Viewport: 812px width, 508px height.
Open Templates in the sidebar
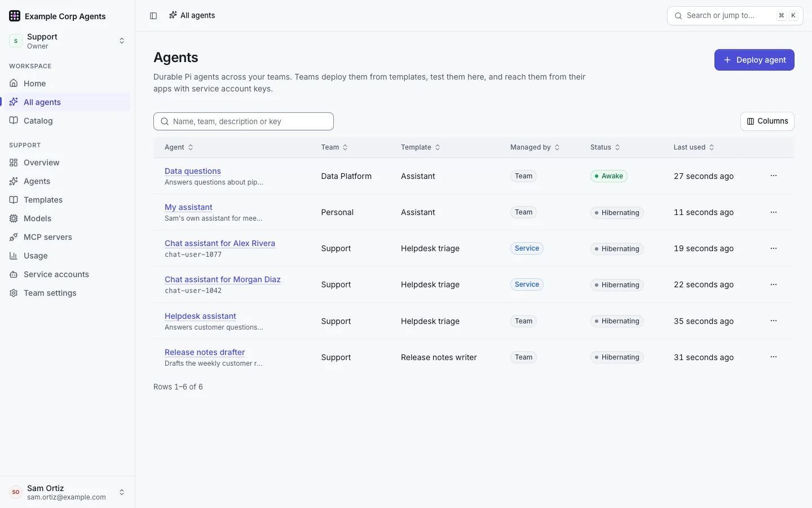point(68,200)
